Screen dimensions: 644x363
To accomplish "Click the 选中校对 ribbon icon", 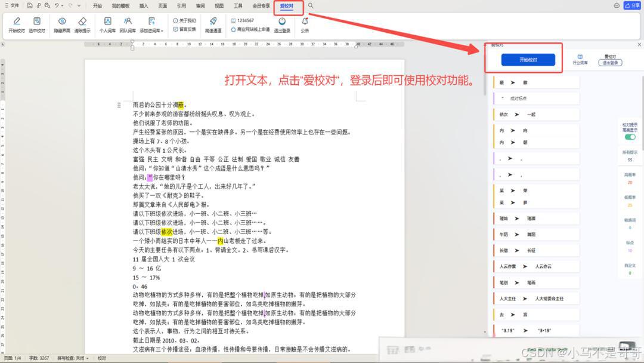I will [x=36, y=24].
